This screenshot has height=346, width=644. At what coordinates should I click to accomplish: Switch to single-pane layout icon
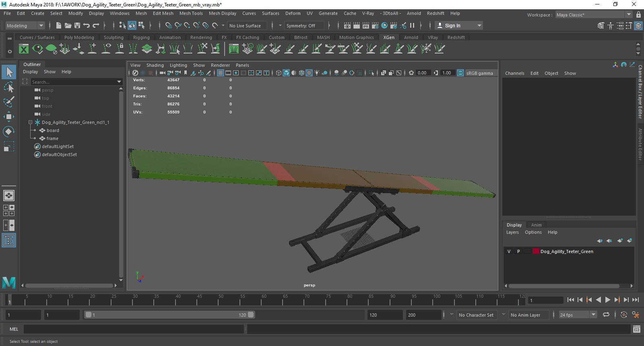(9, 196)
